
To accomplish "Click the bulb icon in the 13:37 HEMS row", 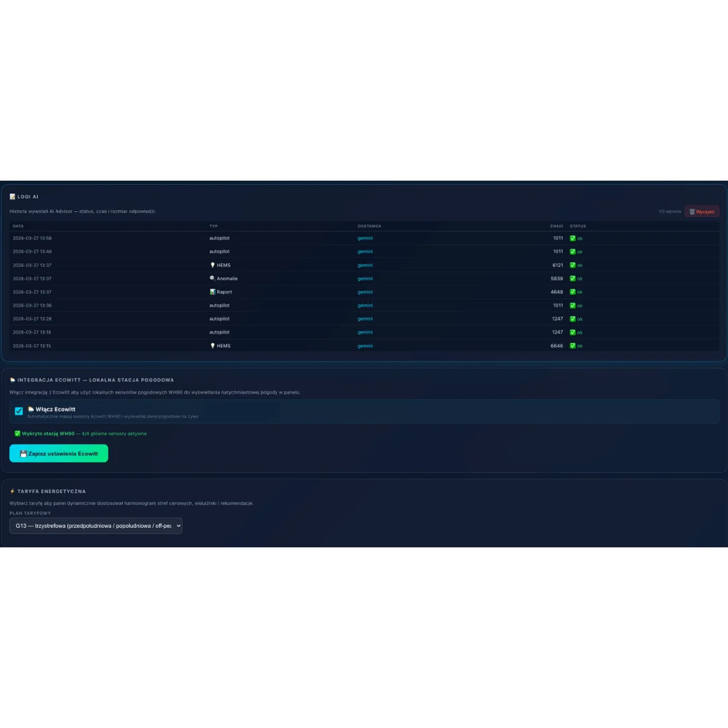I will [212, 265].
